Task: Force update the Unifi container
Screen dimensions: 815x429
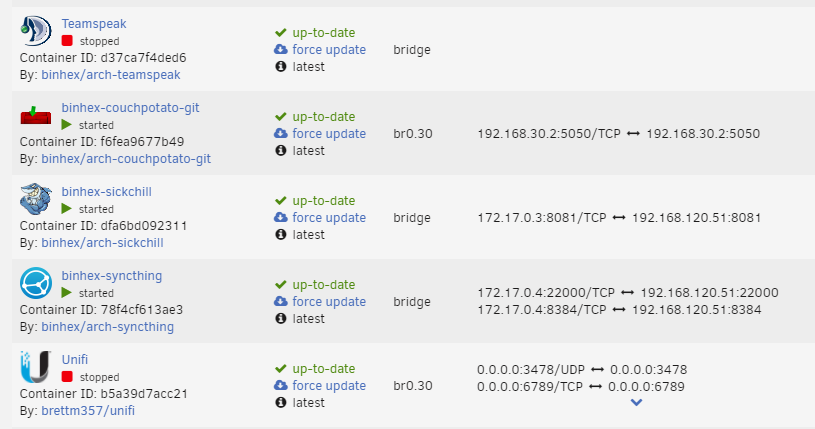Action: tap(329, 385)
